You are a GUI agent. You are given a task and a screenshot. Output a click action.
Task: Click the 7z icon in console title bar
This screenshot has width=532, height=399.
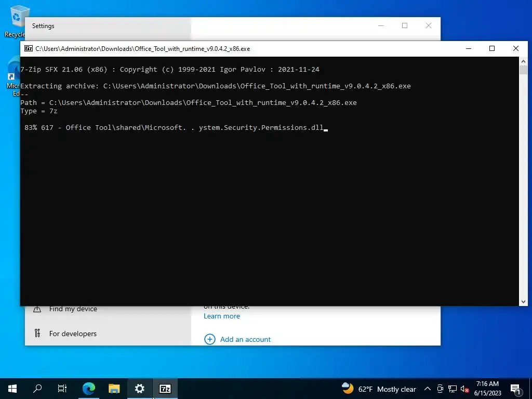point(29,48)
